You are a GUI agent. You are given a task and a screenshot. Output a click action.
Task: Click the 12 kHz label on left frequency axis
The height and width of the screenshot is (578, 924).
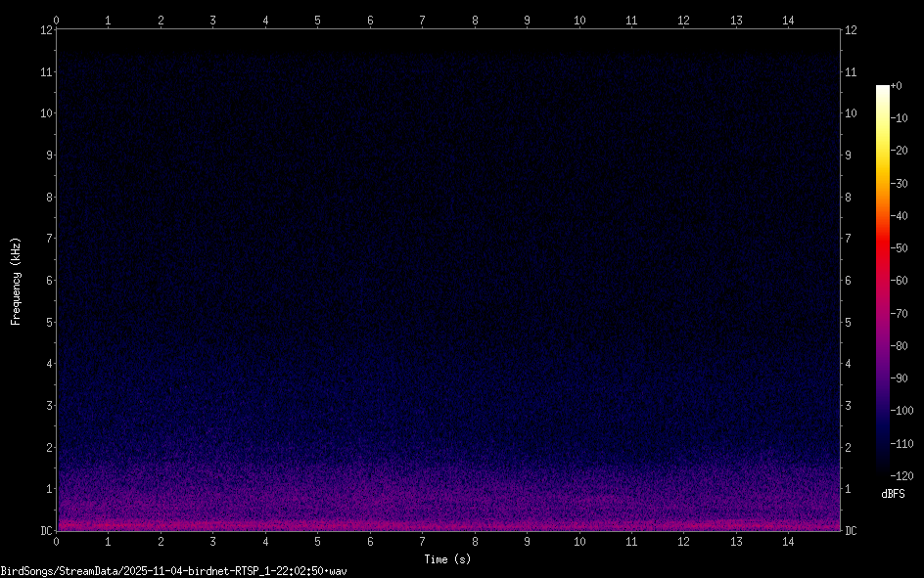point(45,29)
